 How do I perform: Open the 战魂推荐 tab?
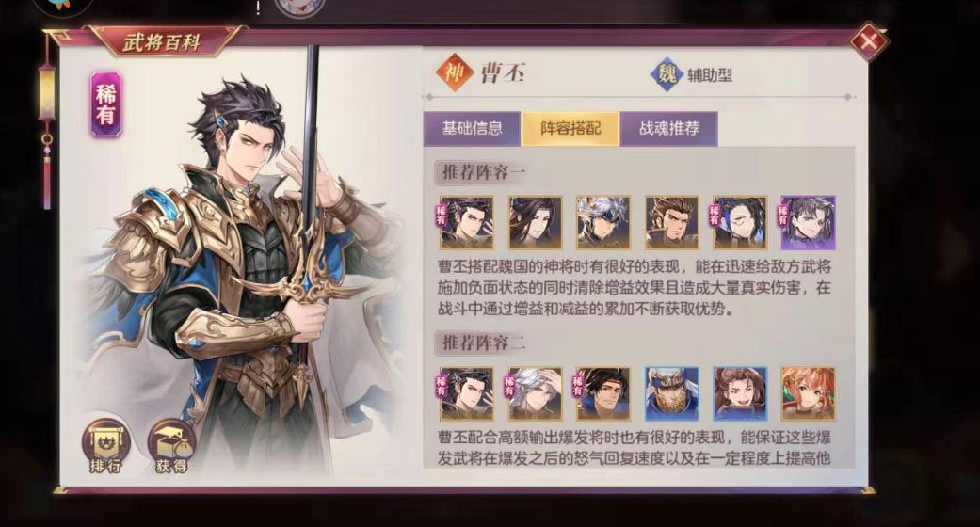click(668, 129)
